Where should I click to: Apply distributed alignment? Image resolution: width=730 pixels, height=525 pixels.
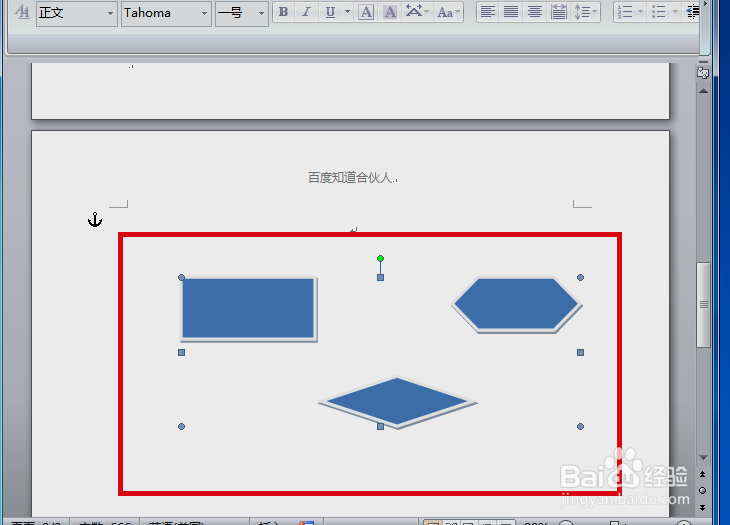558,12
